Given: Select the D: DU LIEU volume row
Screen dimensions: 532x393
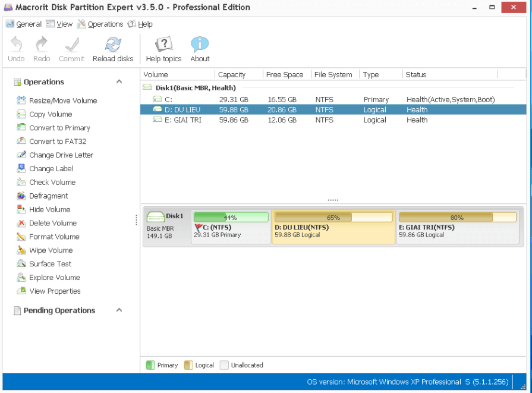Looking at the screenshot, I should [333, 109].
